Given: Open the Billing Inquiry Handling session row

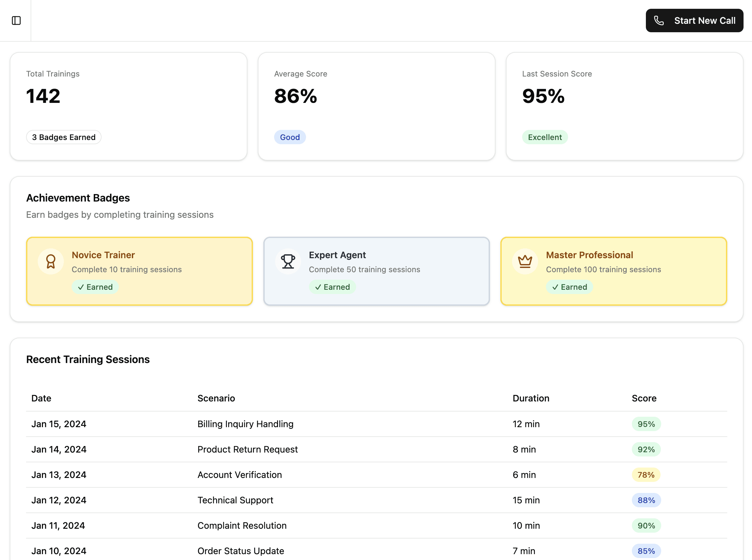Looking at the screenshot, I should point(377,424).
